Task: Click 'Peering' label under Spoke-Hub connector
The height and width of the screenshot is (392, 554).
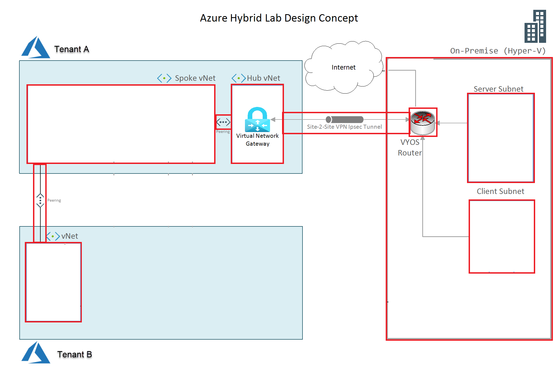Action: 223,131
